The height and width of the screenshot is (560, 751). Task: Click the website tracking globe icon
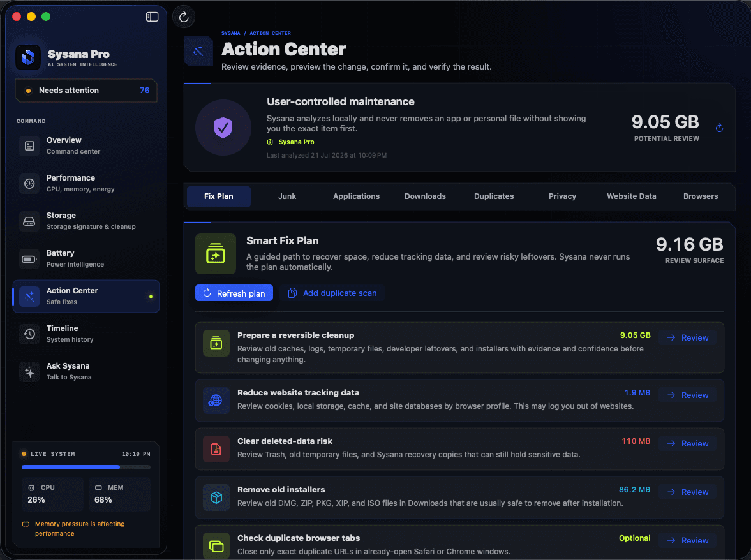(x=216, y=400)
